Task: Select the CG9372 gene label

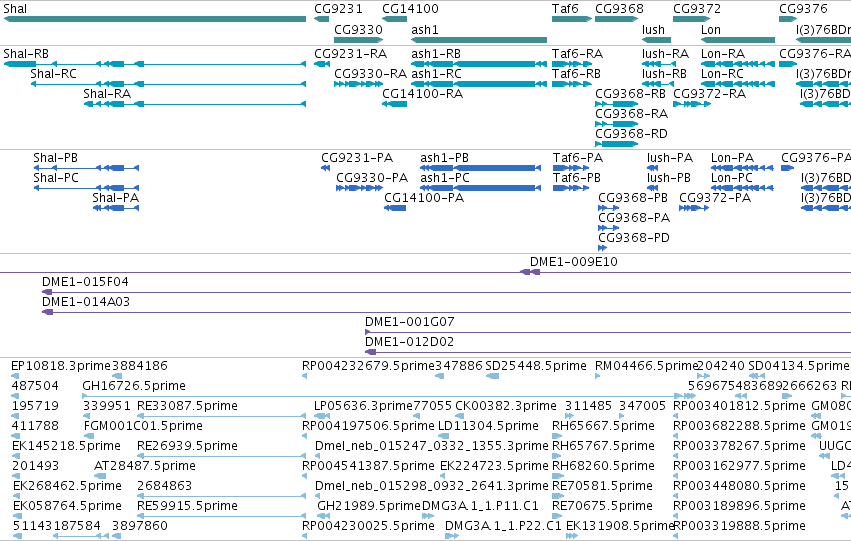Action: (x=697, y=9)
